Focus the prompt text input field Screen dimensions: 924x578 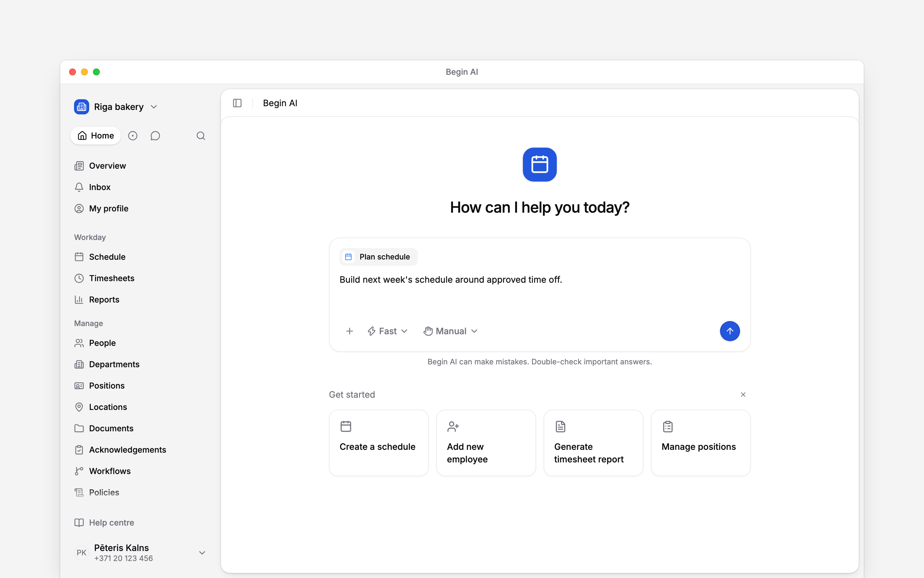(540, 292)
